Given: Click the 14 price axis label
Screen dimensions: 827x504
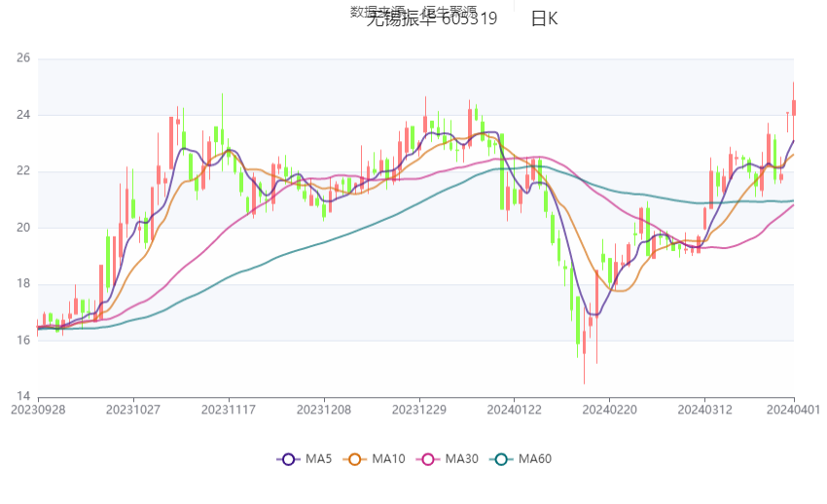Looking at the screenshot, I should tap(22, 396).
